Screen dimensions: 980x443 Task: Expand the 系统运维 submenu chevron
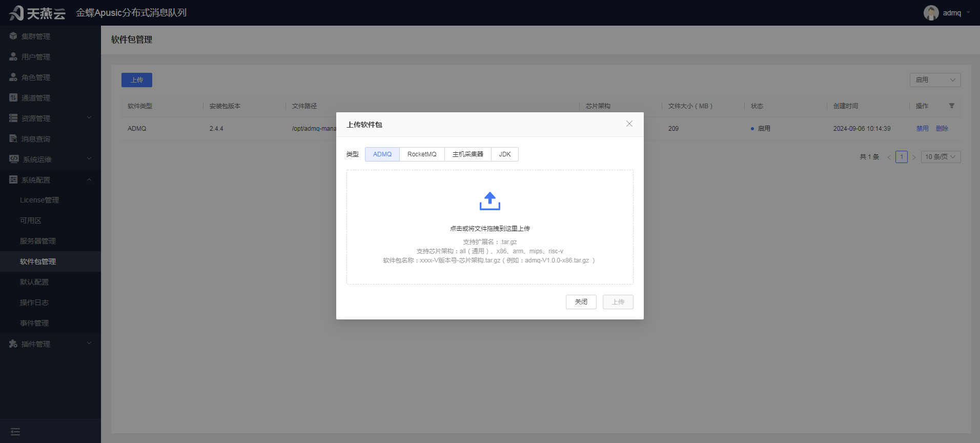click(89, 159)
